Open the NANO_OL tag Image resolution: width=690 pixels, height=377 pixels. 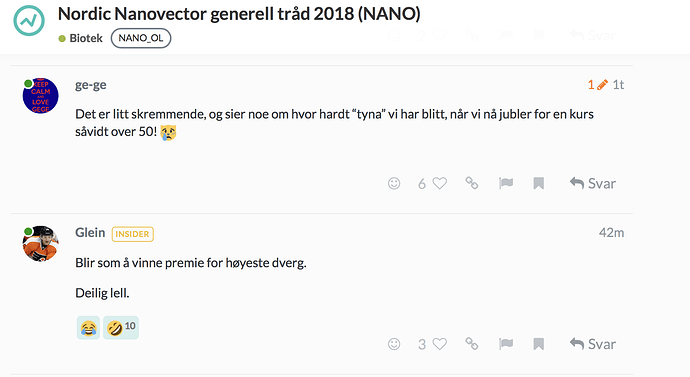(x=141, y=38)
